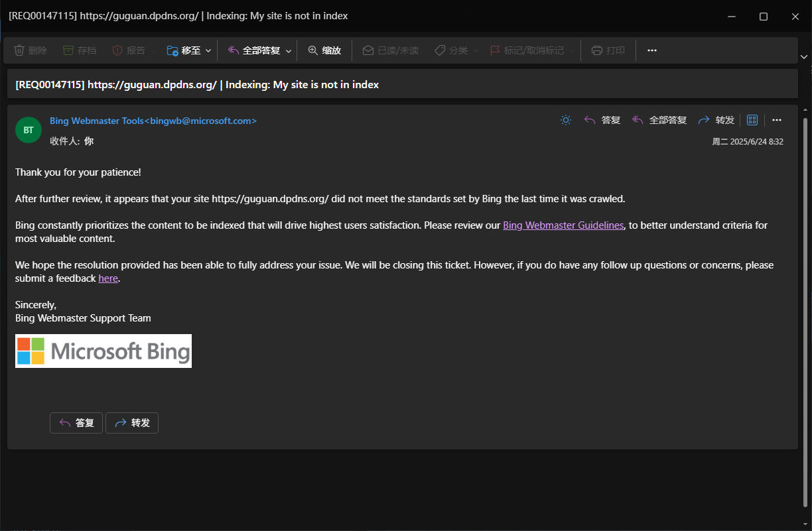
Task: Click the 'here' feedback link
Action: 108,278
